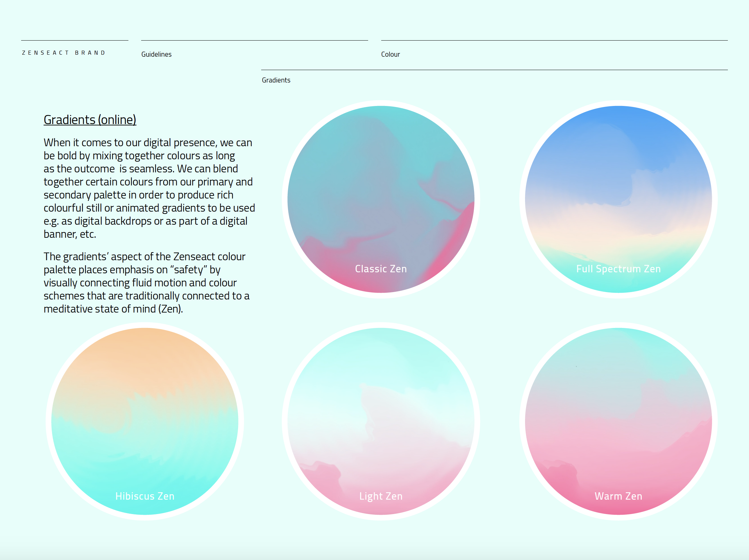Open the Colour navigation item
The image size is (749, 560).
tap(390, 54)
